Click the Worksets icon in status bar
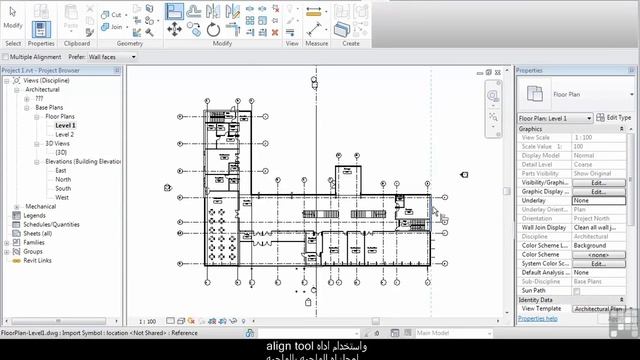The image size is (640, 360). [x=250, y=333]
